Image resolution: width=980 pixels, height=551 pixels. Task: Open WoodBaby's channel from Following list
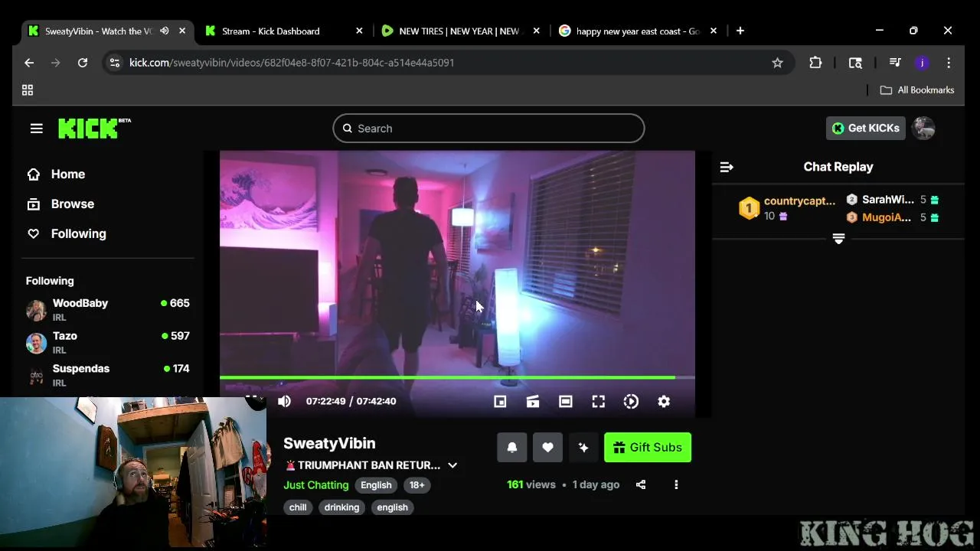(x=108, y=309)
